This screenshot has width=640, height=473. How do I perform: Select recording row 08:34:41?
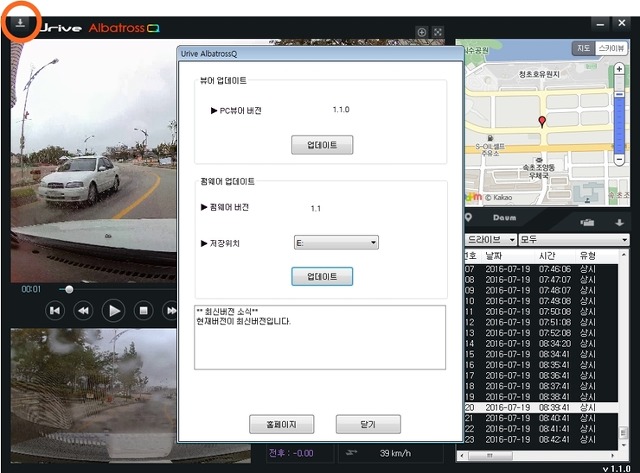point(541,354)
